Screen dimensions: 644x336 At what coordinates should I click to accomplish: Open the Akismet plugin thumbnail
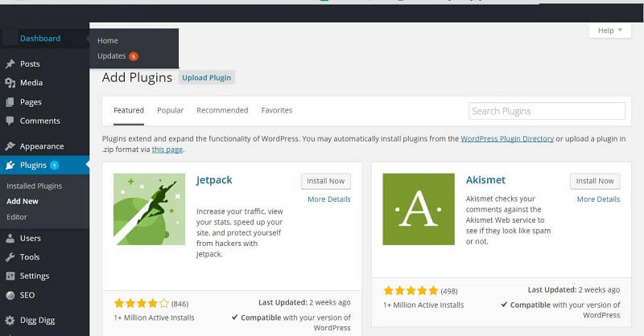point(419,209)
